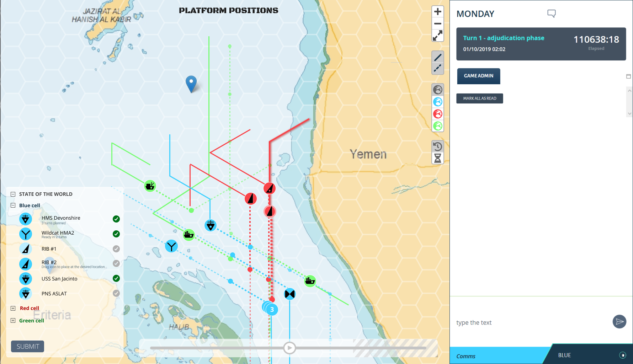
Task: Select the leftmost red RIB marker on the map
Action: (x=251, y=198)
